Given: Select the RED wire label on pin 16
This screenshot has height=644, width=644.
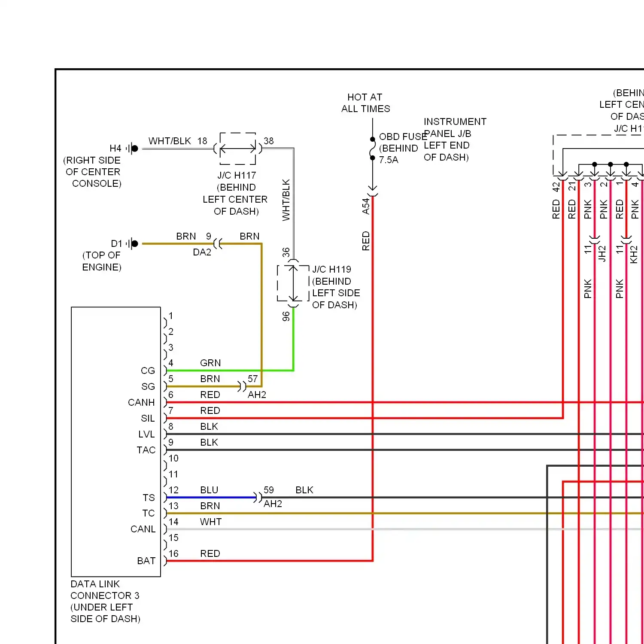Looking at the screenshot, I should point(210,553).
